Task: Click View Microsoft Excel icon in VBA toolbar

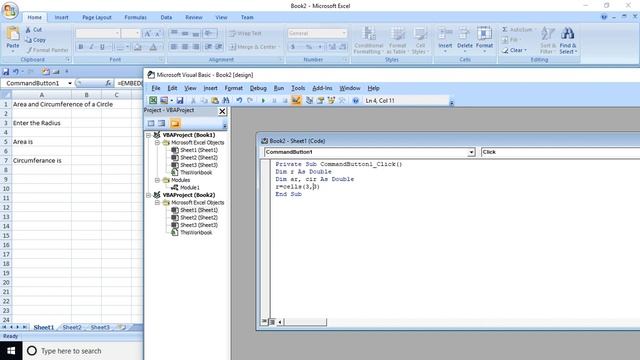Action: point(153,100)
